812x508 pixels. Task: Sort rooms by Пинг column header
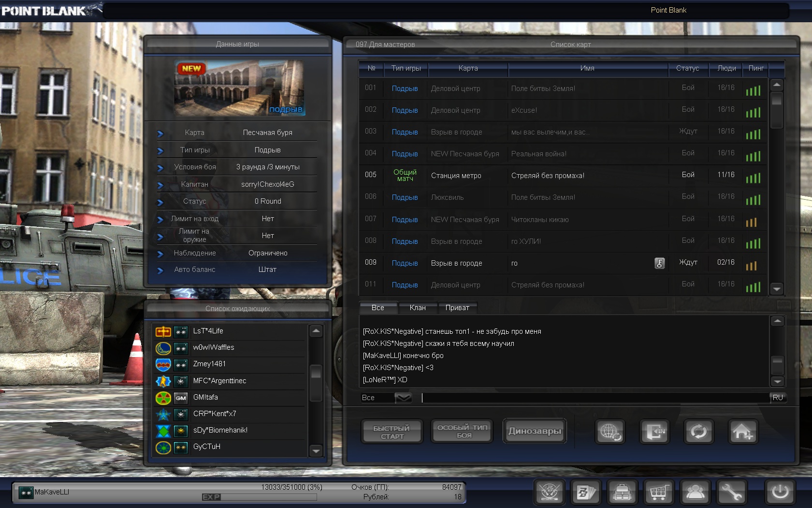click(756, 68)
